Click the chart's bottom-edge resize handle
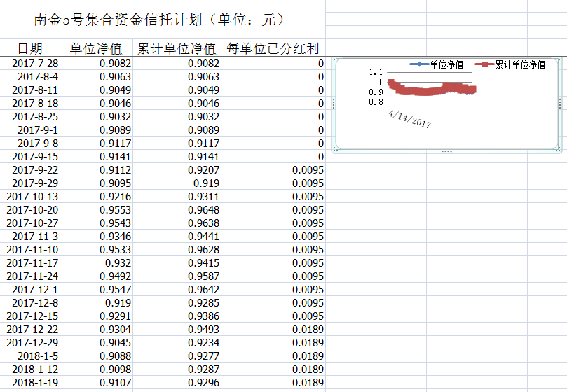This screenshot has height=392, width=567. click(446, 150)
